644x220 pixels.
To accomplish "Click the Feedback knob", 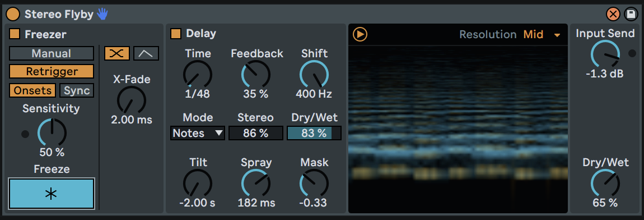I will 256,75.
